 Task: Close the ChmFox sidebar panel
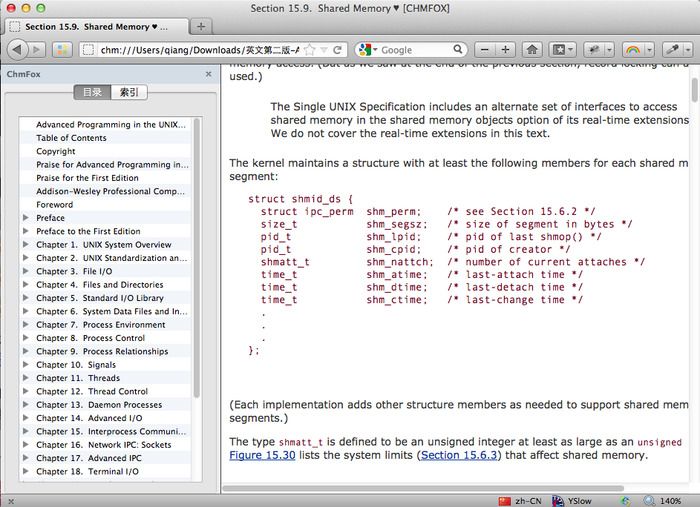208,74
